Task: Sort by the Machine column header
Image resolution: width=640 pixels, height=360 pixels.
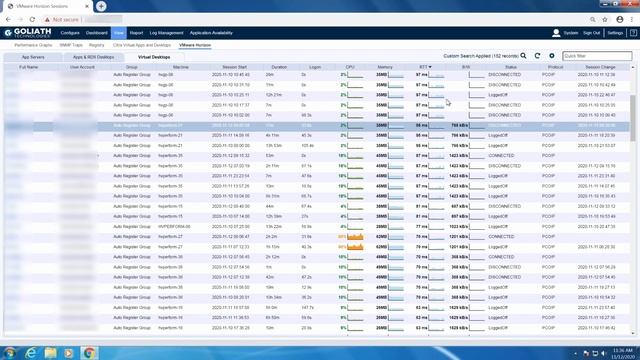Action: (180, 67)
